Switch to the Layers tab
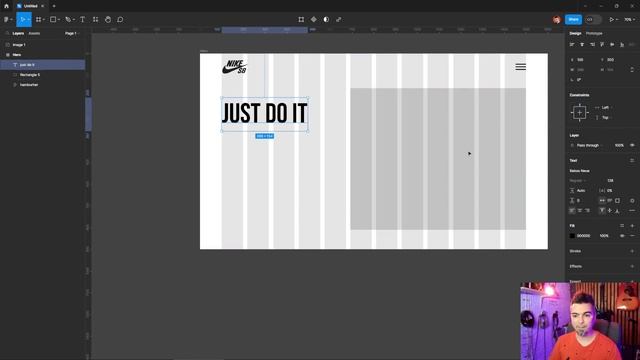The image size is (640, 360). tap(18, 33)
